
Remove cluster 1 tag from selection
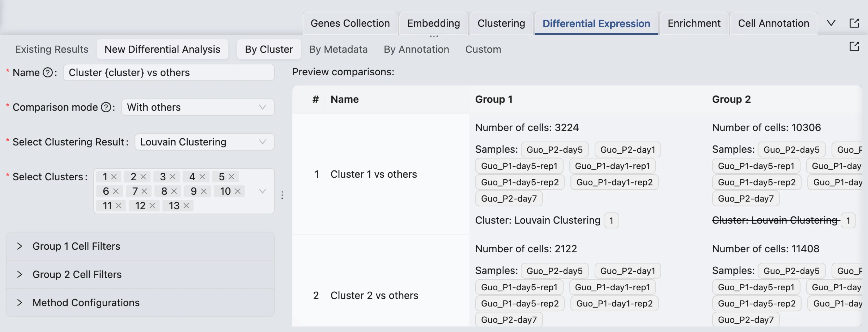[114, 177]
